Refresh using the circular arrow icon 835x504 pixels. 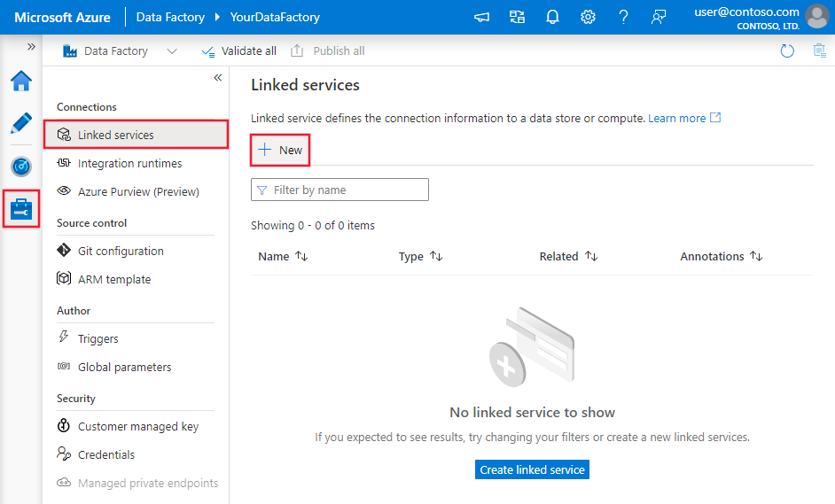787,51
